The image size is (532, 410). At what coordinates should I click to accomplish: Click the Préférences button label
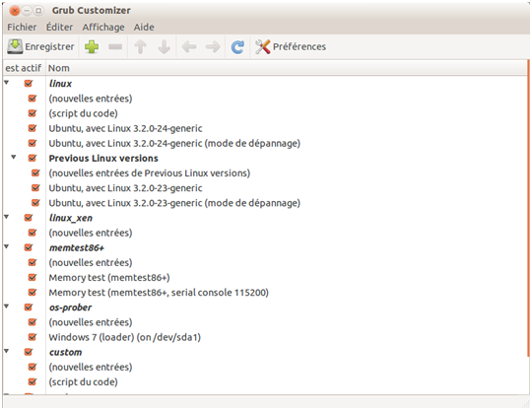point(299,47)
